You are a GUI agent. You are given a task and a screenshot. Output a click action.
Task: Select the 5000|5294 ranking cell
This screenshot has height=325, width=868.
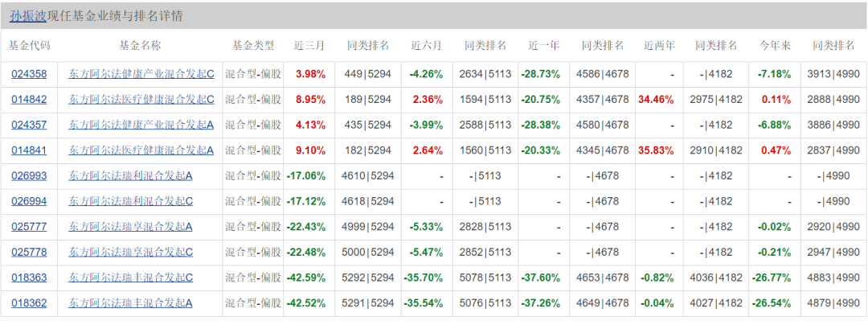[368, 252]
